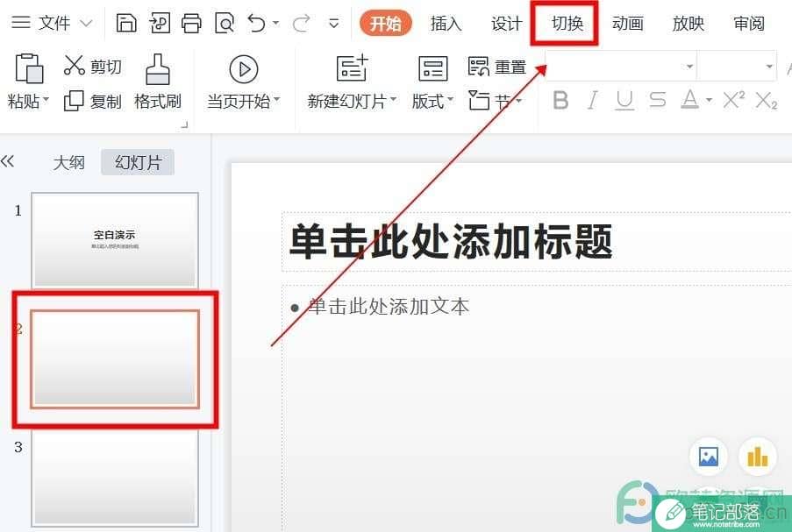Click the 单击此处添加文本 text placeholder
The width and height of the screenshot is (792, 532).
(389, 307)
